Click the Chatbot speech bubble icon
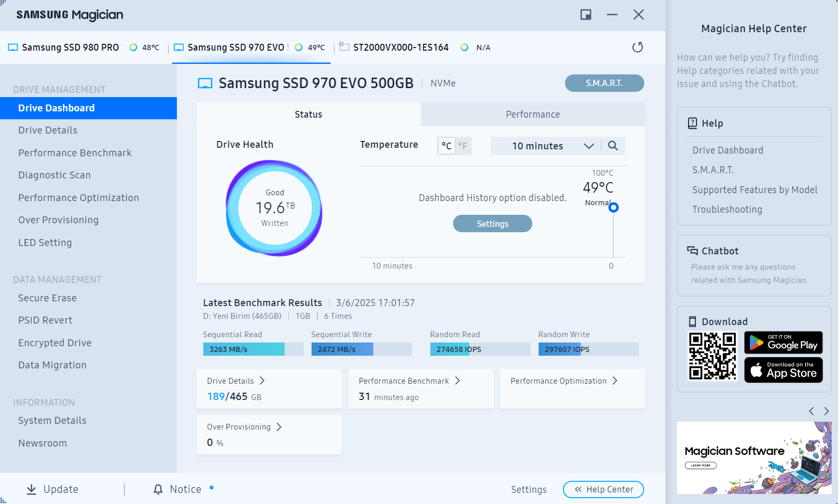The width and height of the screenshot is (838, 504). point(692,251)
